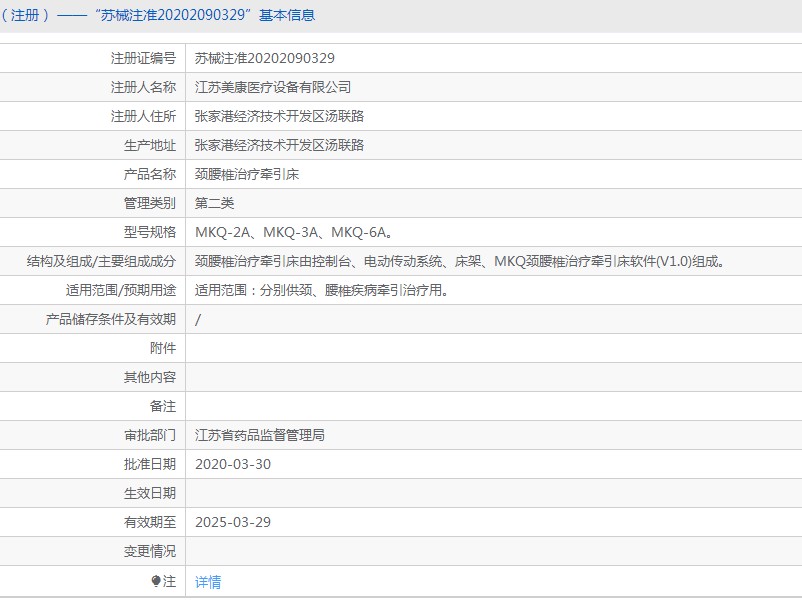
Task: Click the 注册证编号 row label
Action: pyautogui.click(x=143, y=58)
